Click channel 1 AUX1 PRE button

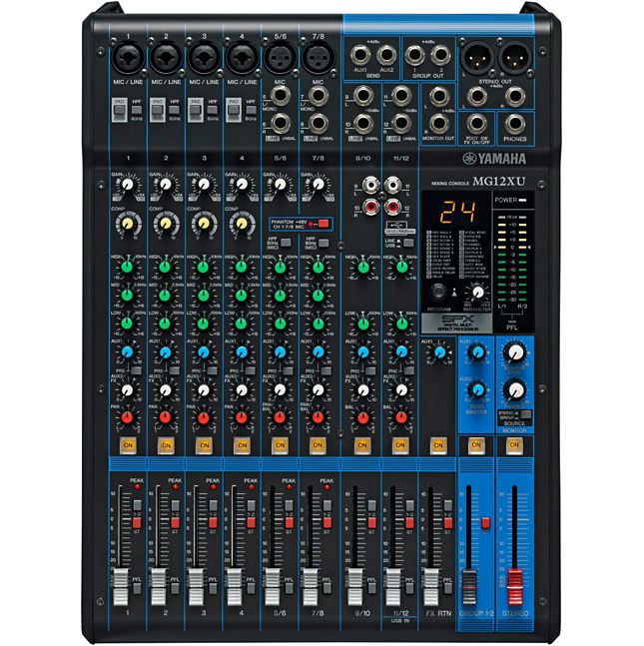[136, 370]
